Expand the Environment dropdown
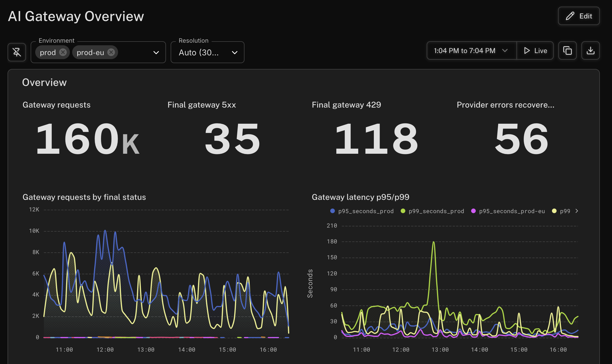This screenshot has height=364, width=612. coord(156,52)
